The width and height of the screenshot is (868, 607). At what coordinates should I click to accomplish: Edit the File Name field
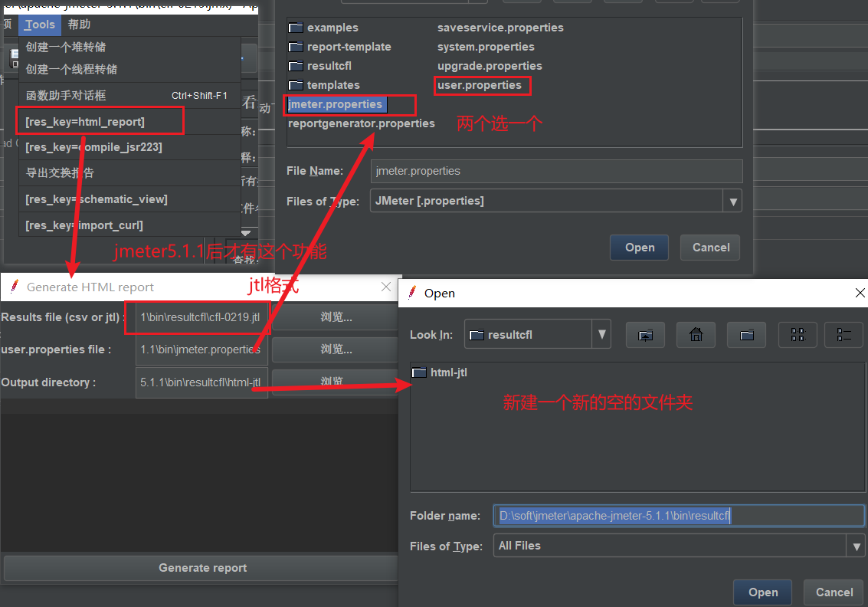[556, 171]
